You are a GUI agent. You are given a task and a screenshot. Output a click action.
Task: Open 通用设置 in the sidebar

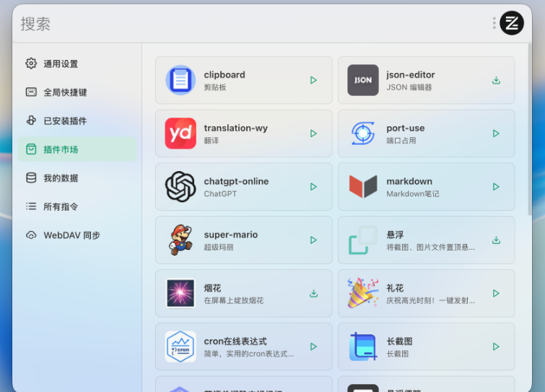[x=77, y=64]
